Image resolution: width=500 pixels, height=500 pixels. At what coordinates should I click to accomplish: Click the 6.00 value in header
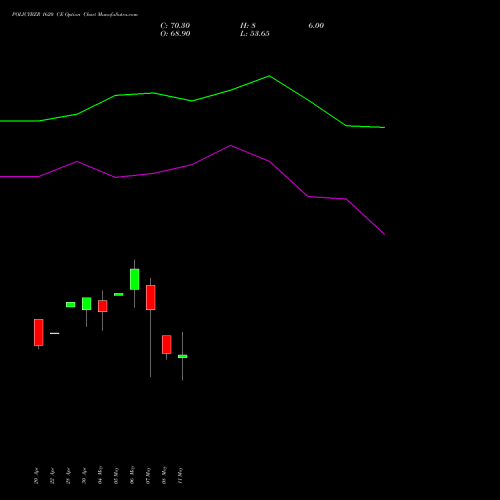[316, 26]
